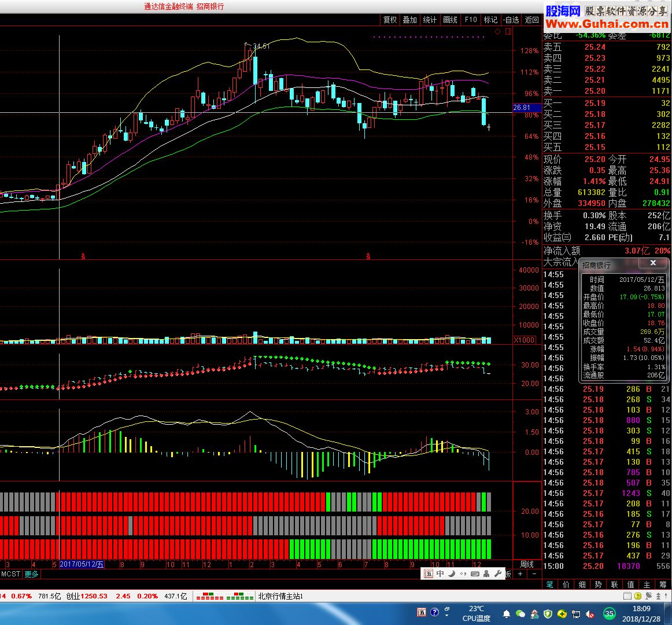
Task: Switch to the 主 main-force tab
Action: (647, 584)
